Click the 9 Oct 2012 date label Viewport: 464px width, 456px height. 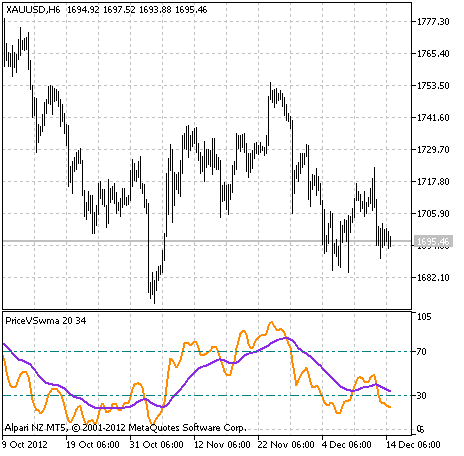click(25, 445)
